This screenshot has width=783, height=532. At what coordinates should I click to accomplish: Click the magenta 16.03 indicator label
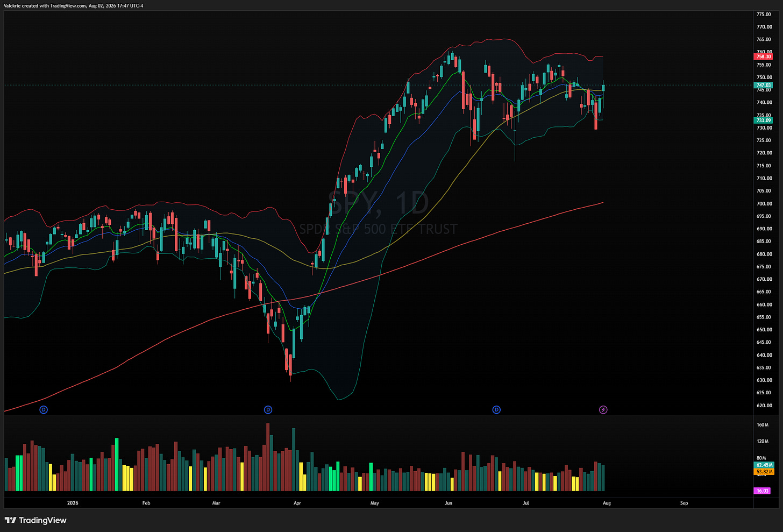point(763,491)
